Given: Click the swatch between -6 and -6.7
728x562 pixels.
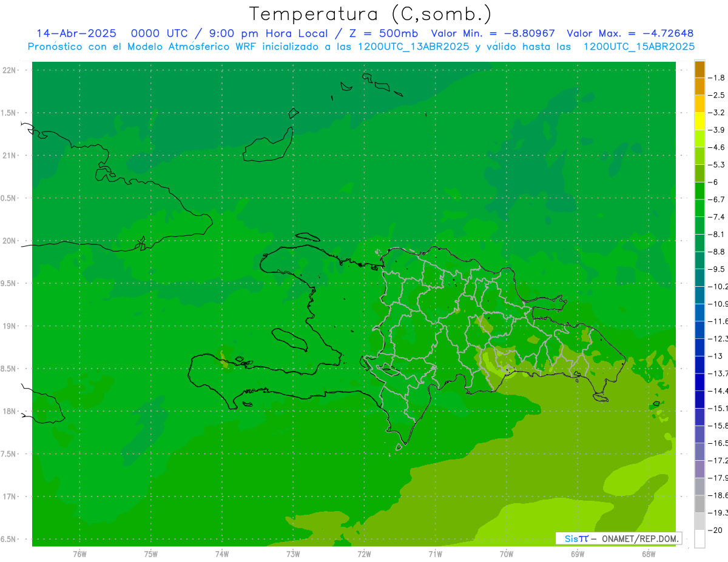Looking at the screenshot, I should 699,190.
